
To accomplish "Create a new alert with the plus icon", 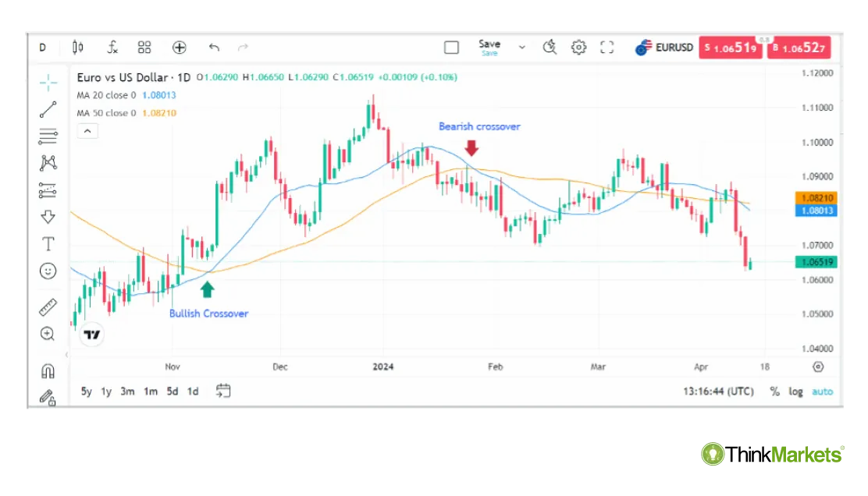I will (x=180, y=47).
